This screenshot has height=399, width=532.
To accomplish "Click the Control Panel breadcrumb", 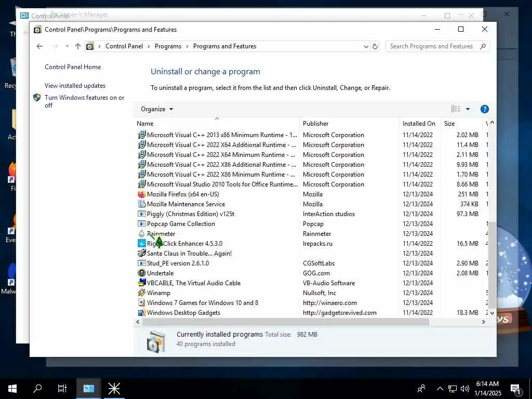I will pyautogui.click(x=124, y=46).
